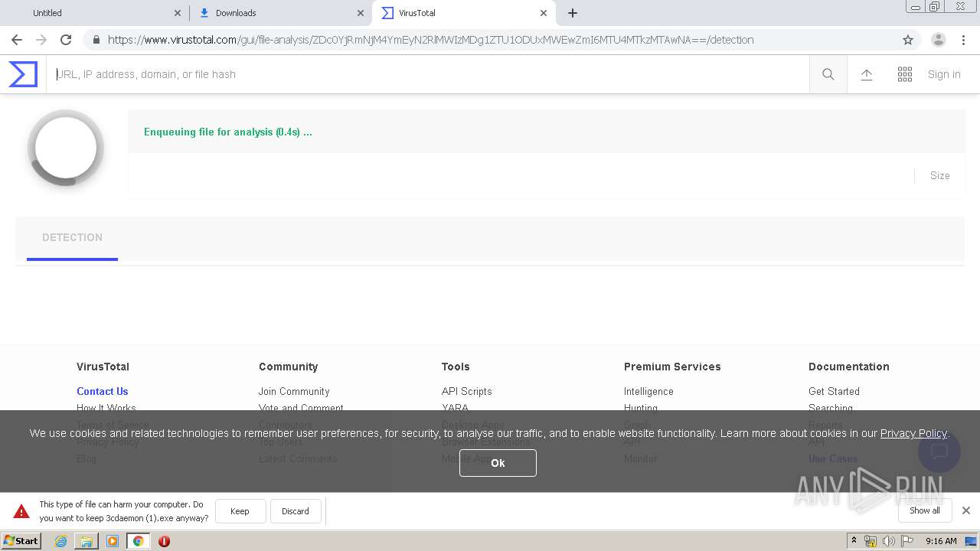Click the Chrome taskbar icon
The width and height of the screenshot is (980, 551).
[139, 541]
